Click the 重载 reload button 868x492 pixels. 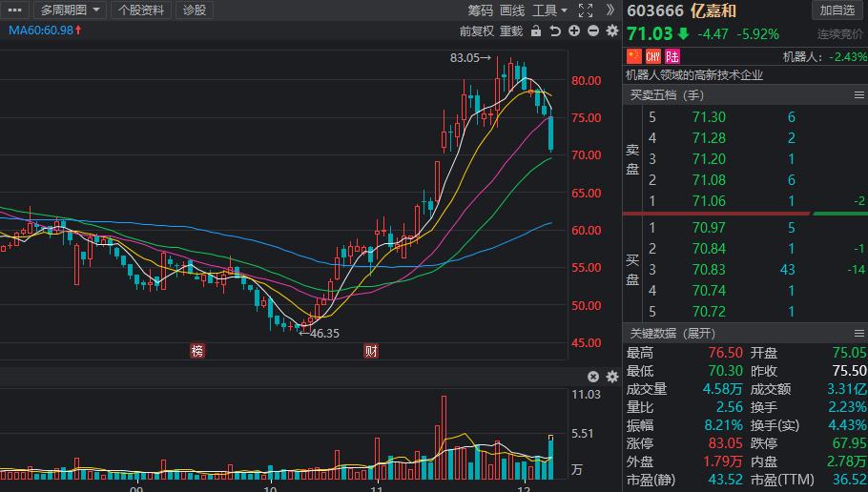511,31
